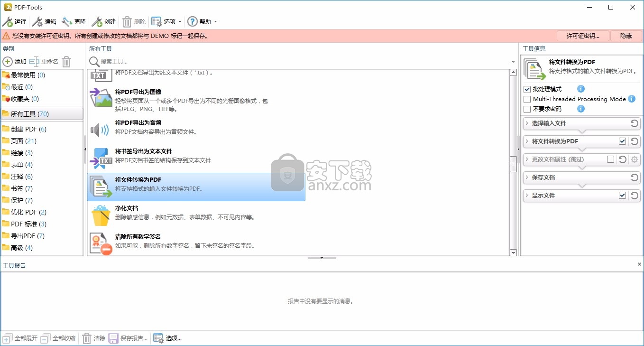Select the 导出PDF (7) category
The image size is (644, 346).
coord(42,236)
